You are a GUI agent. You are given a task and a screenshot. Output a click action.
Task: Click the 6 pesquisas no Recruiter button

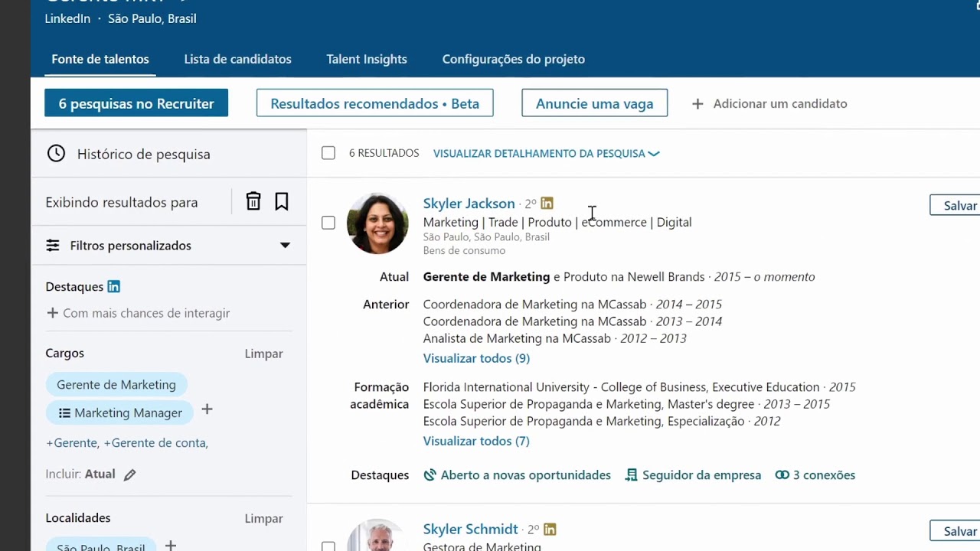pos(136,103)
